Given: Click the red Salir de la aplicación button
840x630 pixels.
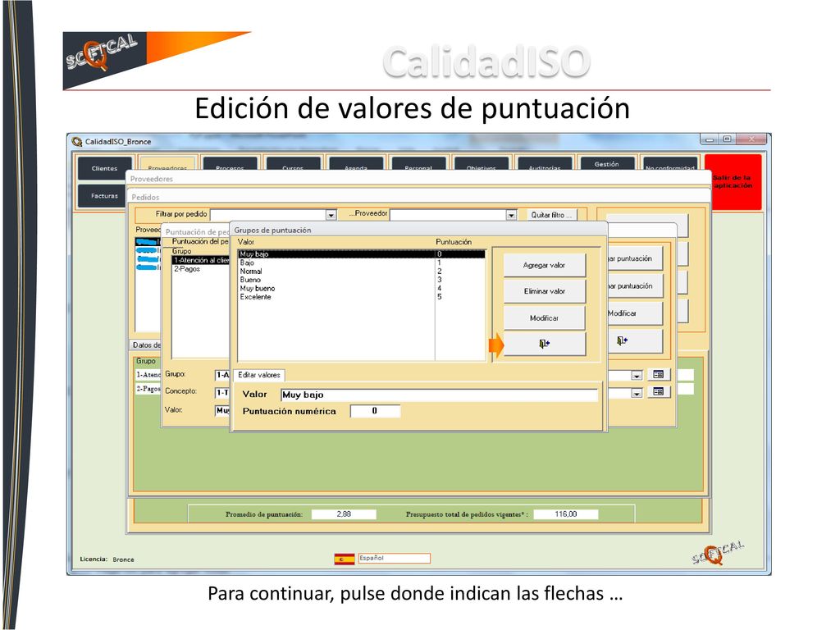Looking at the screenshot, I should pos(733,181).
